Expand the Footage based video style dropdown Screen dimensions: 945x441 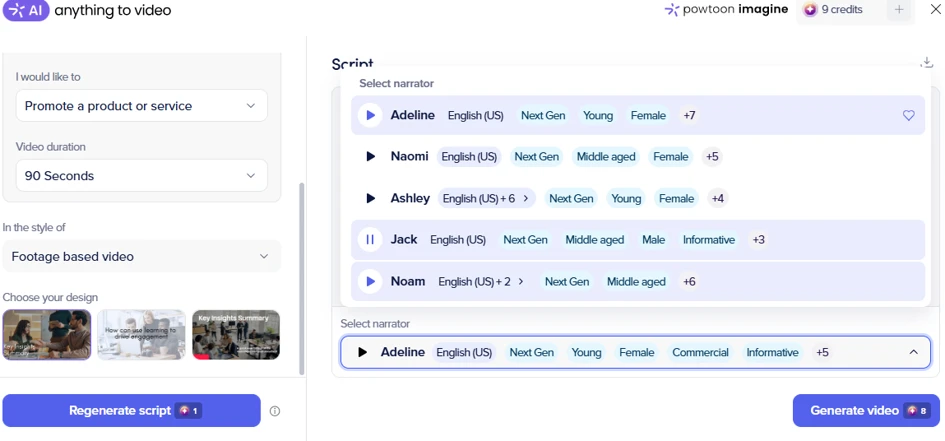[x=142, y=257]
